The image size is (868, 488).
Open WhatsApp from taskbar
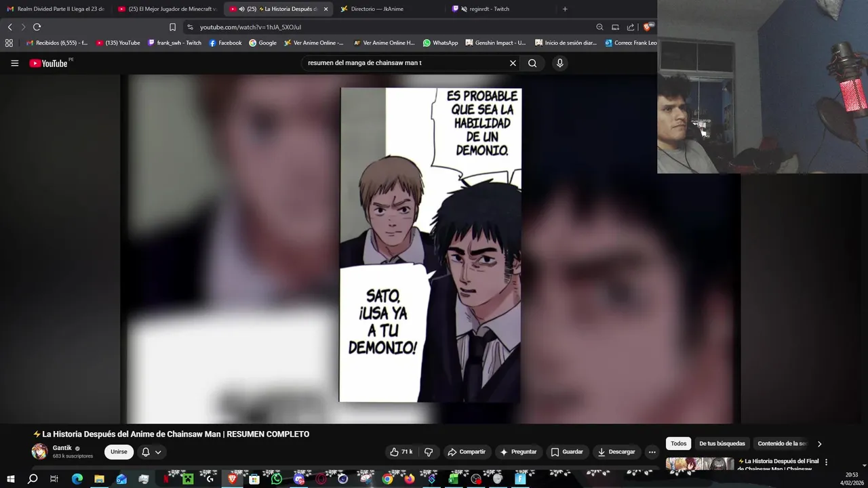(276, 479)
